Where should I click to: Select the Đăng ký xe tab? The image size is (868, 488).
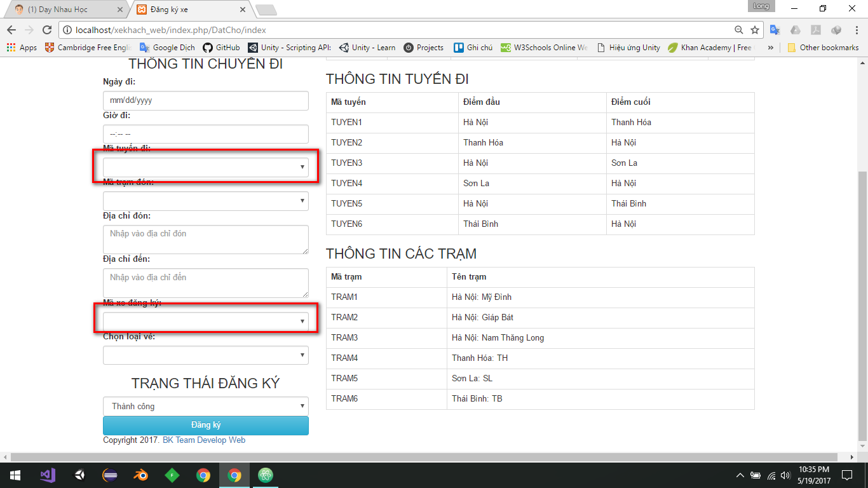point(187,10)
